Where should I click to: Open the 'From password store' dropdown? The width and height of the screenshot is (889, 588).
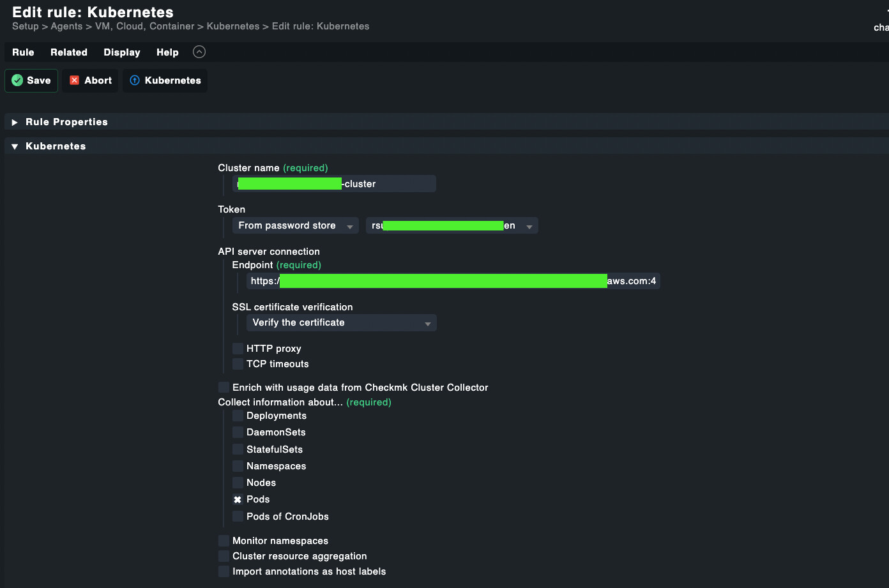(x=295, y=226)
